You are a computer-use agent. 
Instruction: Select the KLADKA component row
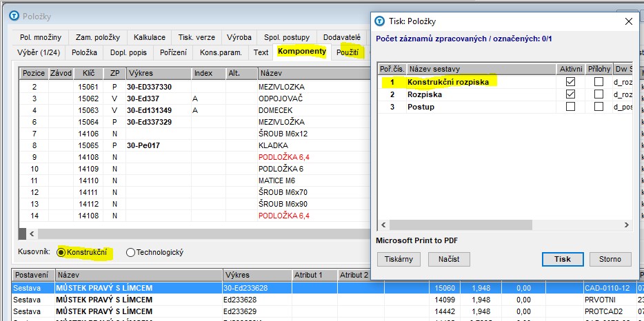pos(274,145)
